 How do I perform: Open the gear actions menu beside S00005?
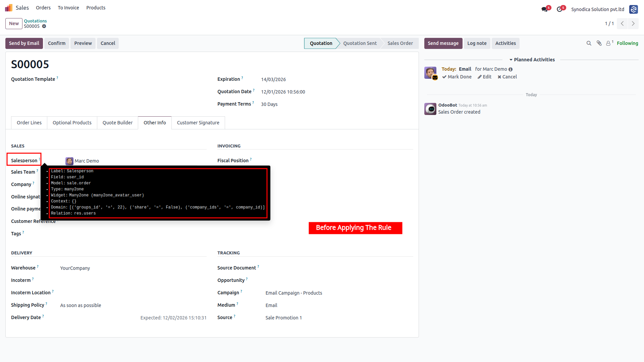tap(44, 26)
